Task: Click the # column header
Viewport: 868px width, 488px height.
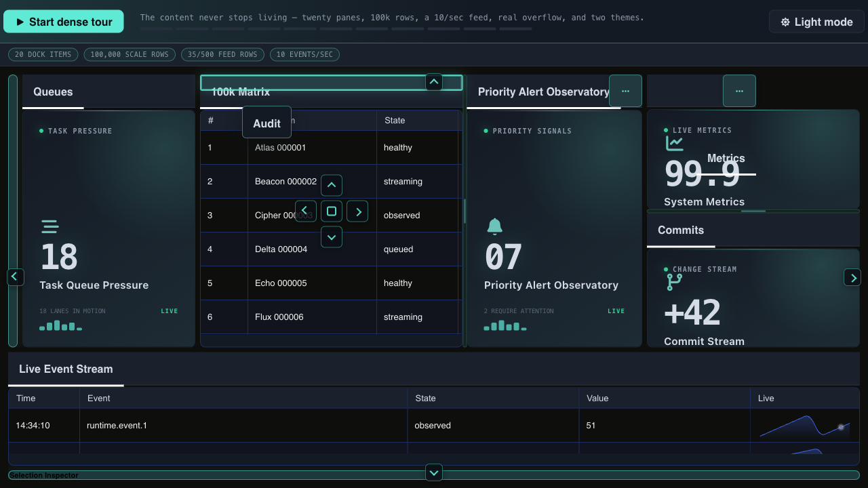Action: pyautogui.click(x=224, y=121)
